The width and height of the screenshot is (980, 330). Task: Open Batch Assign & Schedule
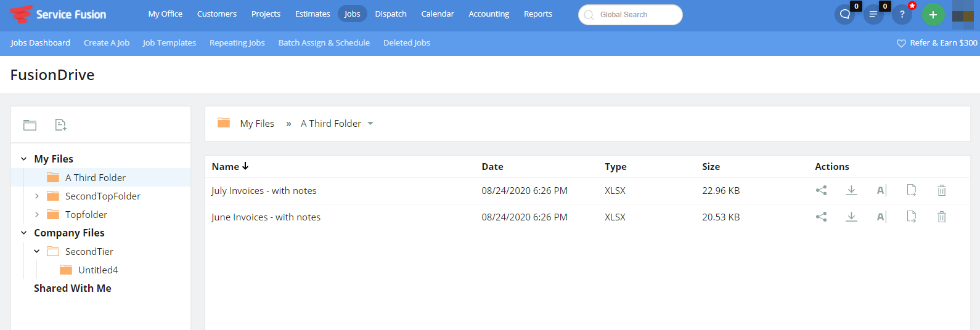pyautogui.click(x=324, y=42)
